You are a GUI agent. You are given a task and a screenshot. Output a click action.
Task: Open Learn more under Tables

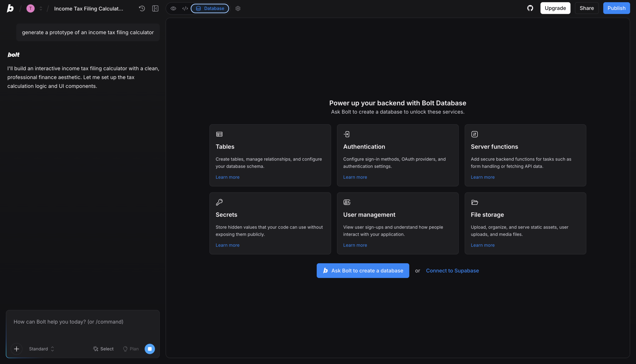pos(228,177)
